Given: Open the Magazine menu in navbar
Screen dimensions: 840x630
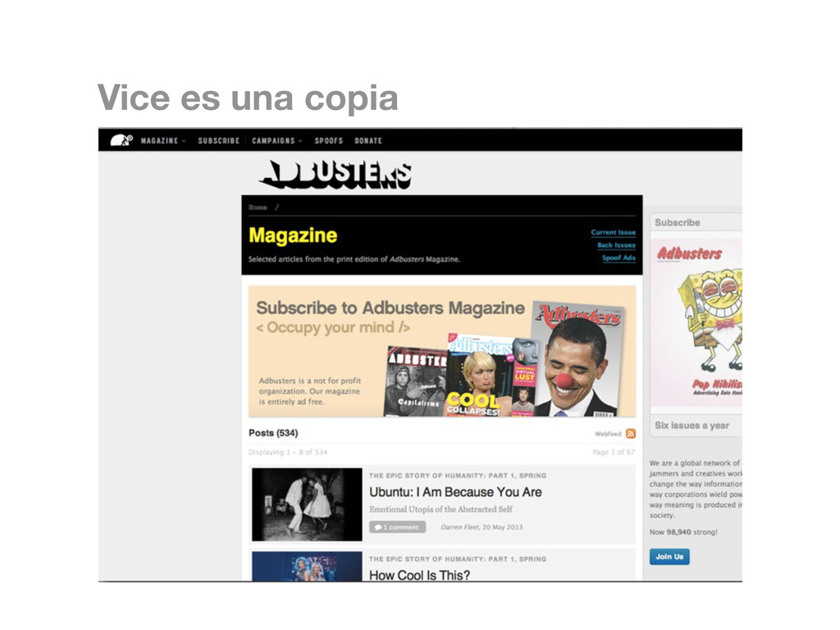Looking at the screenshot, I should [x=159, y=141].
